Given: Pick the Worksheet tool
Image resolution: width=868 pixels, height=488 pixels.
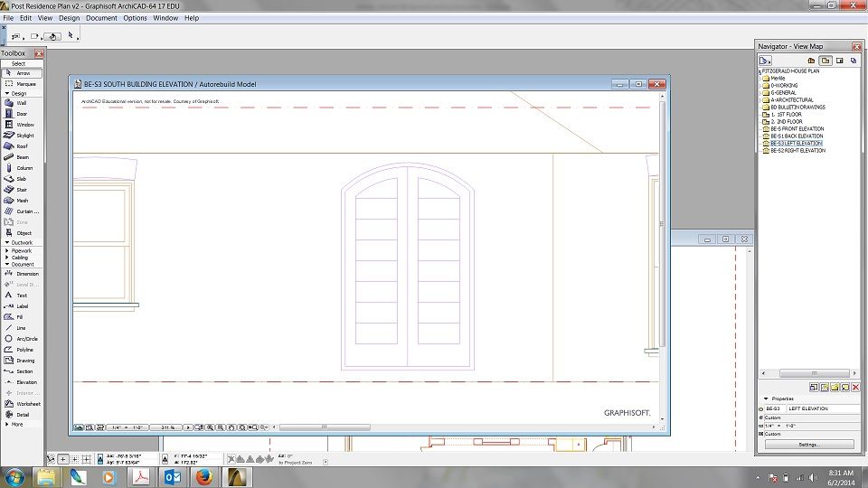Looking at the screenshot, I should (x=22, y=404).
